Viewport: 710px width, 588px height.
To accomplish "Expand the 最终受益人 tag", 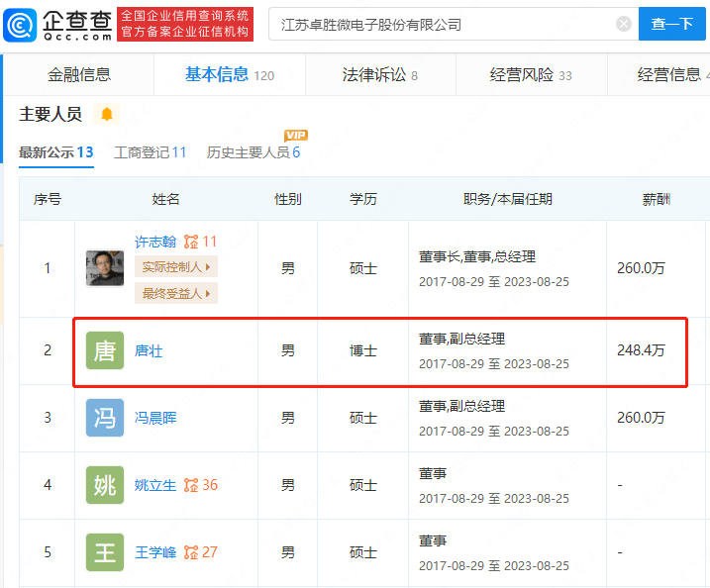I will (x=176, y=293).
